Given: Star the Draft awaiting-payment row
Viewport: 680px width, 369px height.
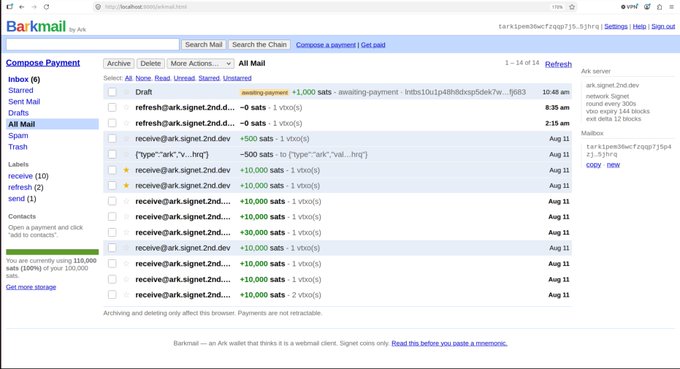Looking at the screenshot, I should (126, 92).
